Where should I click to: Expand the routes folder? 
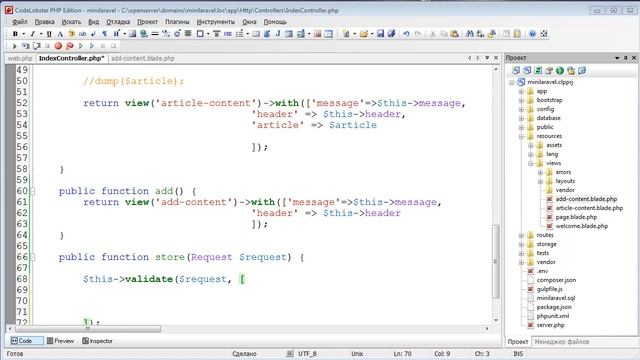point(521,235)
